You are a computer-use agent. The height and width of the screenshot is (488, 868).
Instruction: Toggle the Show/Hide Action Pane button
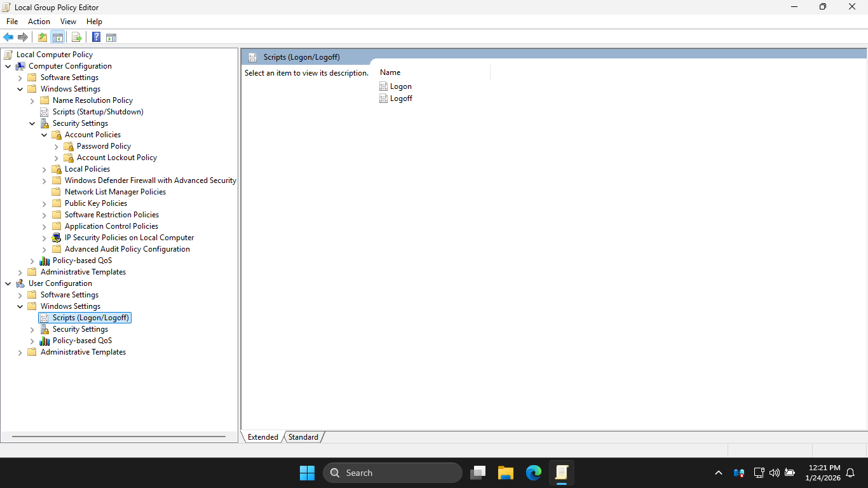point(111,37)
